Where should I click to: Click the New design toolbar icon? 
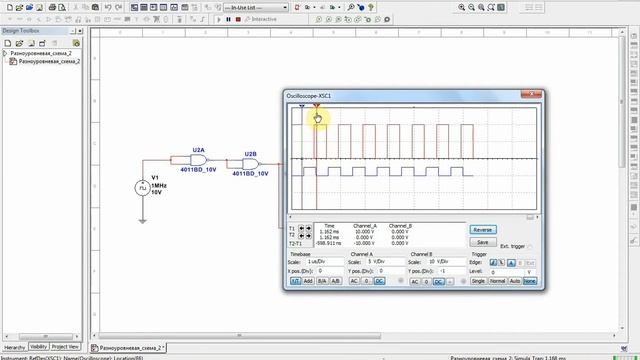(x=10, y=7)
